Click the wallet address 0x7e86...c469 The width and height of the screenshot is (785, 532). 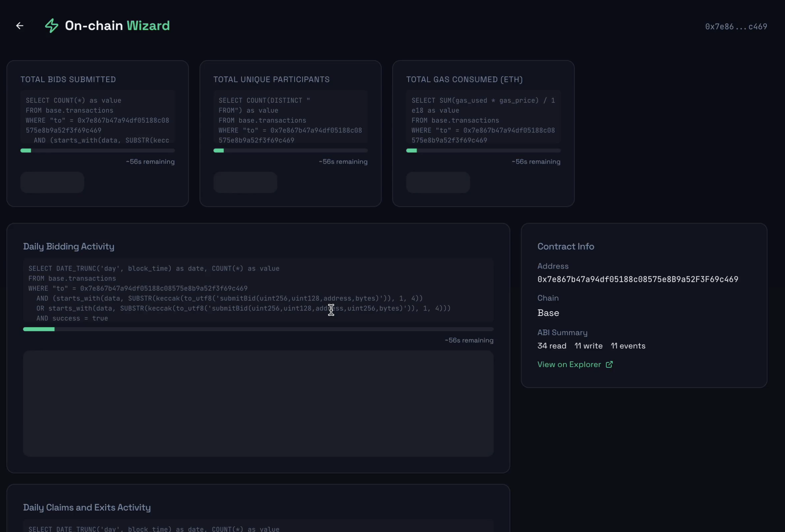[x=736, y=26]
